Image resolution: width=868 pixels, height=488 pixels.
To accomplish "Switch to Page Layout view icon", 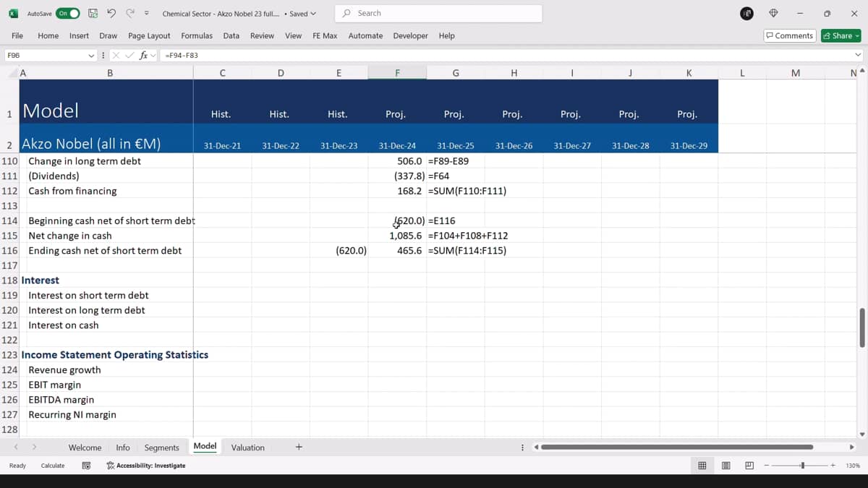I will point(726,466).
